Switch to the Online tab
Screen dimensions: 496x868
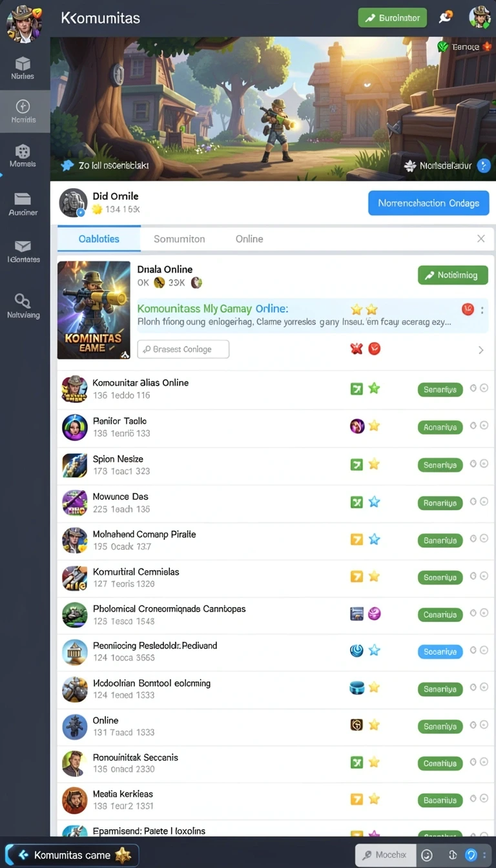tap(249, 239)
